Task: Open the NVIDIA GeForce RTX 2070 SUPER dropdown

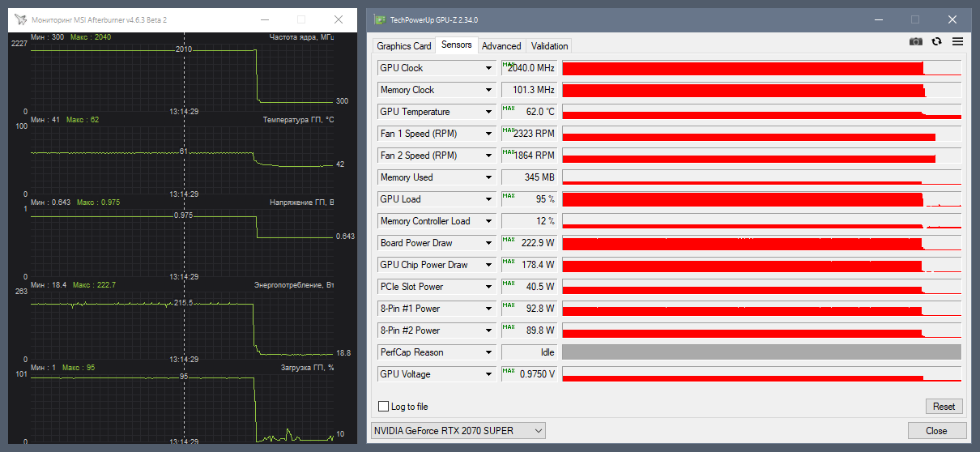Action: [458, 431]
